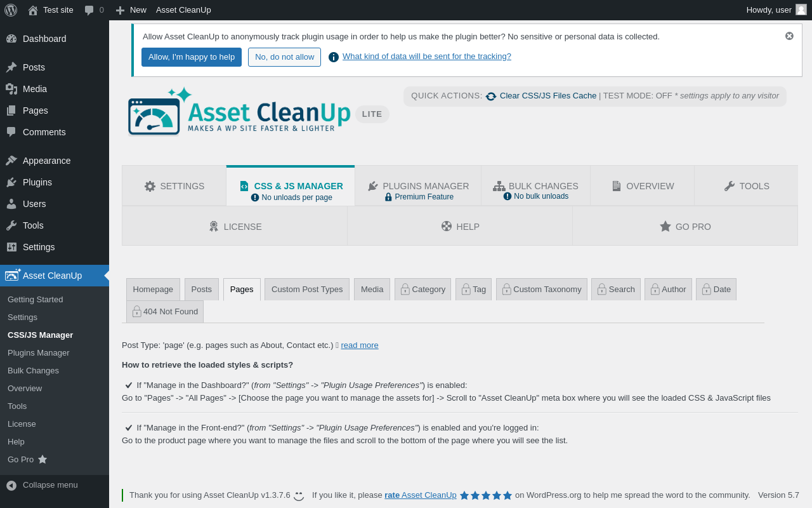The image size is (812, 508).
Task: Switch to the Custom Post Types sub-tab
Action: point(307,290)
